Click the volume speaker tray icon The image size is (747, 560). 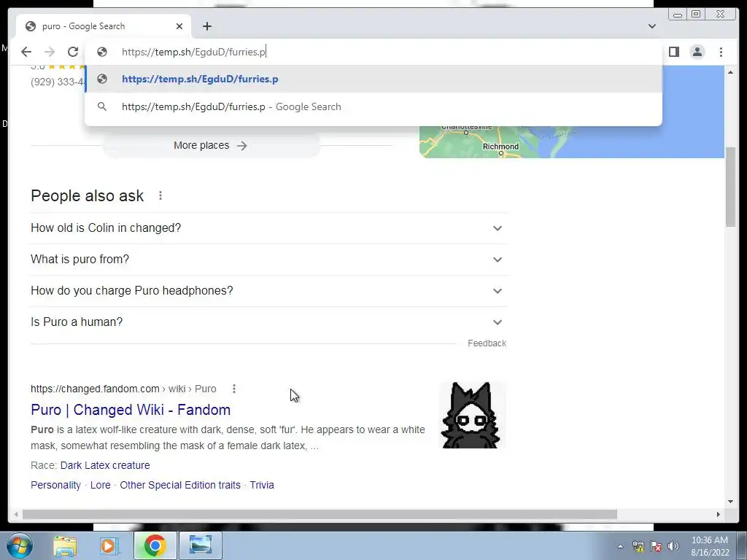(673, 546)
